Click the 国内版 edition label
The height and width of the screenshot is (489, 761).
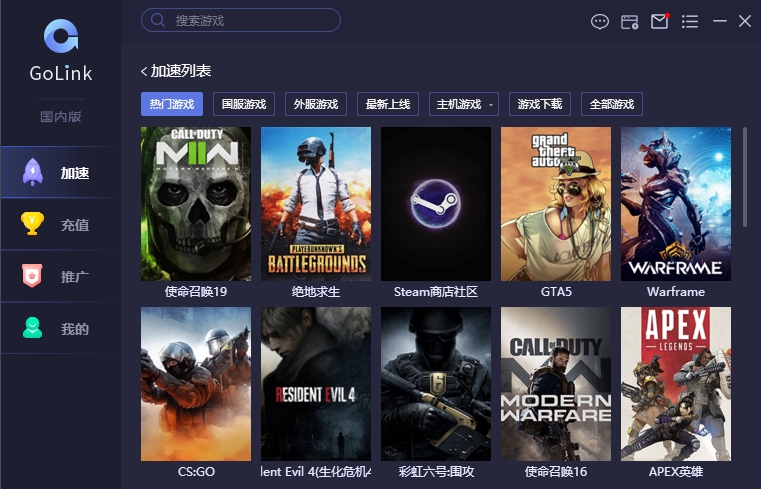pos(61,116)
